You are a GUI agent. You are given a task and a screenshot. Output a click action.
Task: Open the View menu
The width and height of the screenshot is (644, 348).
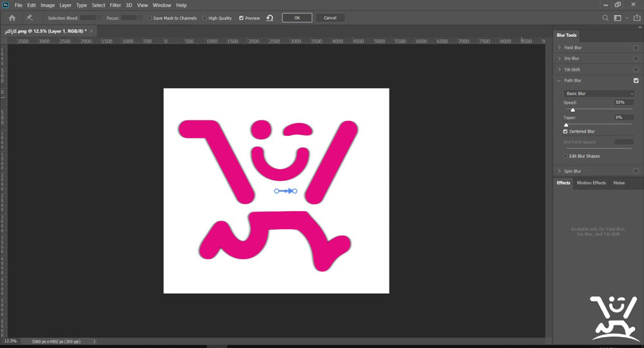click(x=142, y=5)
